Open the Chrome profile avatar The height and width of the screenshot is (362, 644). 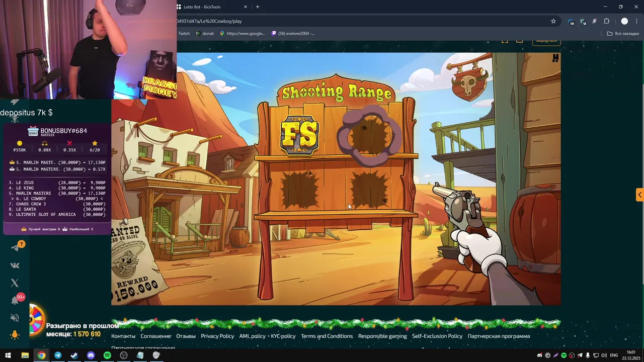click(624, 21)
